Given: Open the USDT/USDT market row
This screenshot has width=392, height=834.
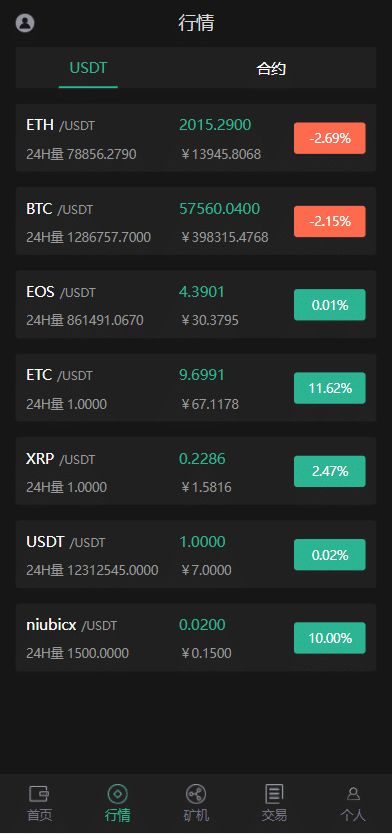Looking at the screenshot, I should [x=196, y=554].
